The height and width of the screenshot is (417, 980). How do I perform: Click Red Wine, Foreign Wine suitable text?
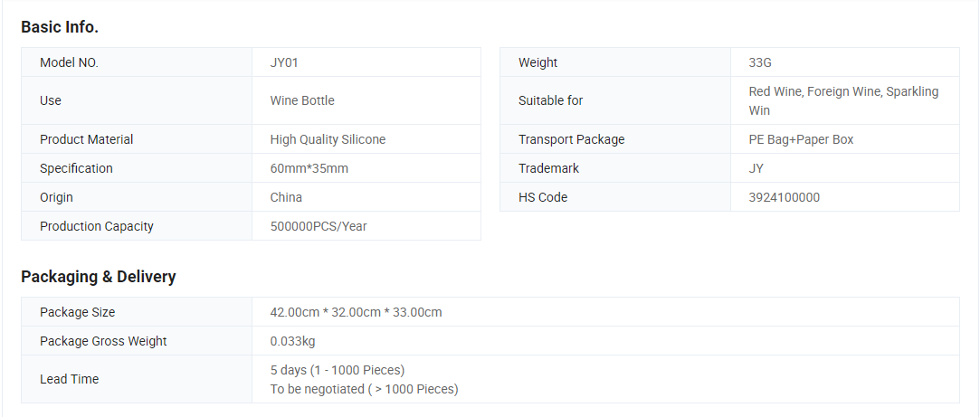pos(843,100)
